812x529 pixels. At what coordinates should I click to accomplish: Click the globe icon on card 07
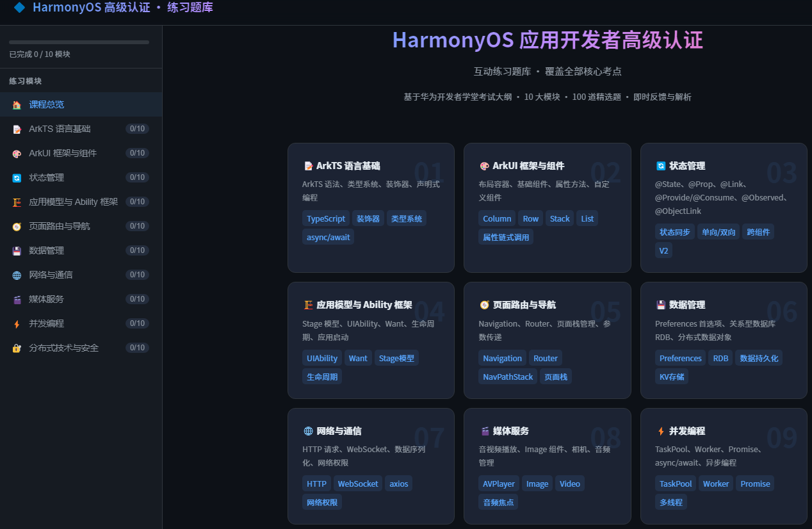[x=308, y=431]
